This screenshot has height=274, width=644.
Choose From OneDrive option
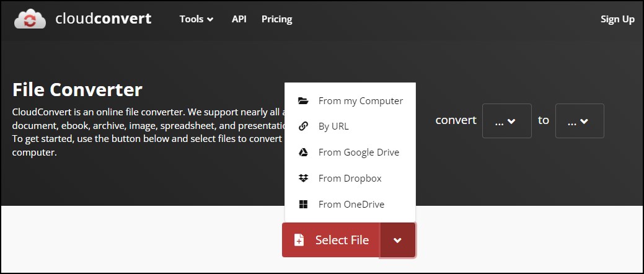tap(350, 204)
